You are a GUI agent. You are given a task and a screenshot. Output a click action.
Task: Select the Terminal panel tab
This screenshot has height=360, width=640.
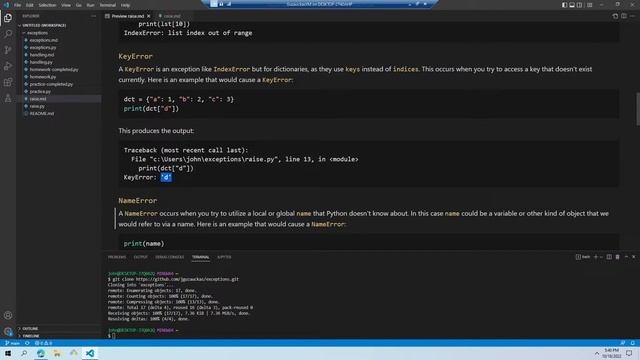200,257
